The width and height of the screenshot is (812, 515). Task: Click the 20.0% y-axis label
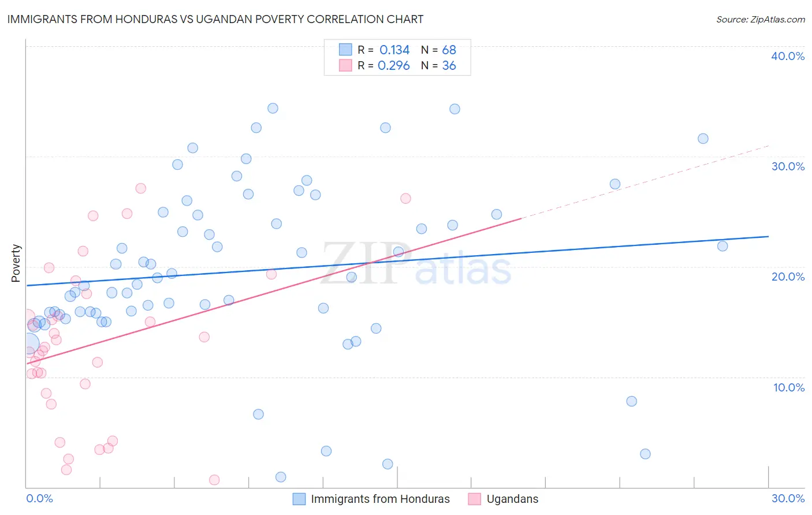788,277
